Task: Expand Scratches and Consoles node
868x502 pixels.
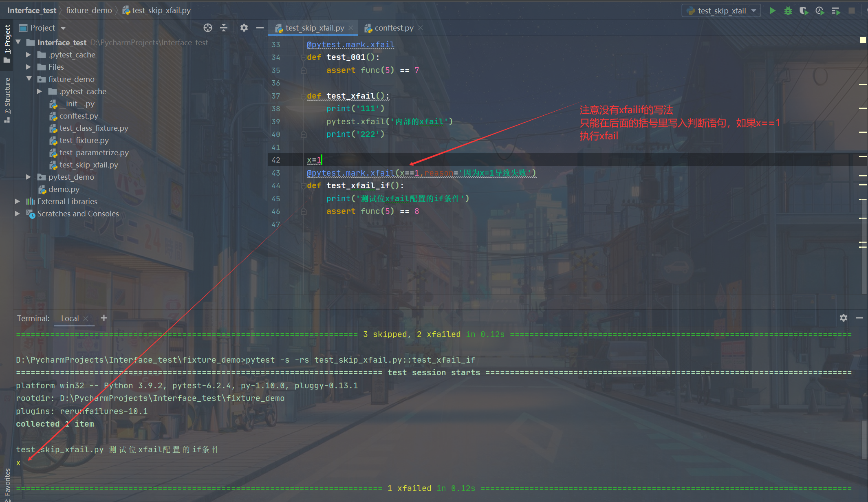Action: (x=18, y=214)
